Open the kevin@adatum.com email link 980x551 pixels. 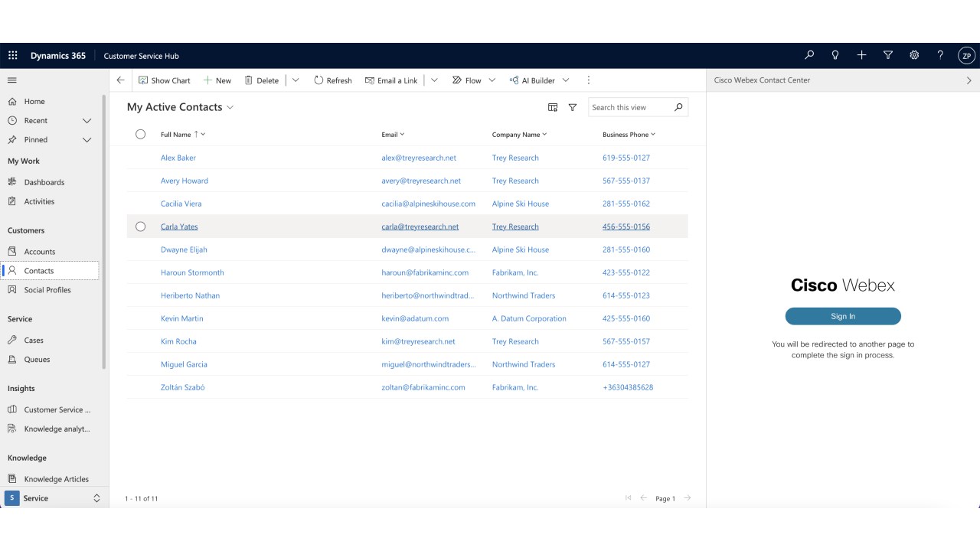tap(415, 318)
